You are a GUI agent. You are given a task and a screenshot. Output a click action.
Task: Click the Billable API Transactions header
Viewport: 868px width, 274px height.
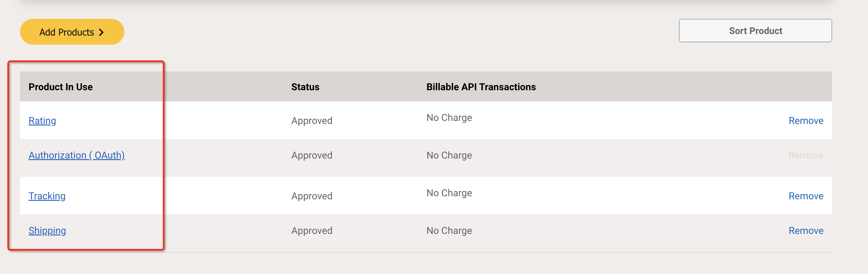click(x=481, y=87)
